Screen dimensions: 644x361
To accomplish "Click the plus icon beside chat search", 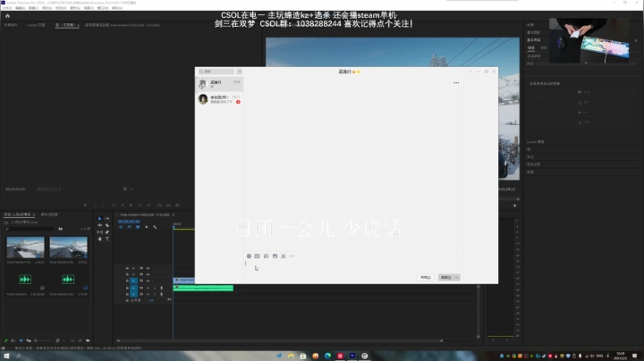I will (240, 71).
